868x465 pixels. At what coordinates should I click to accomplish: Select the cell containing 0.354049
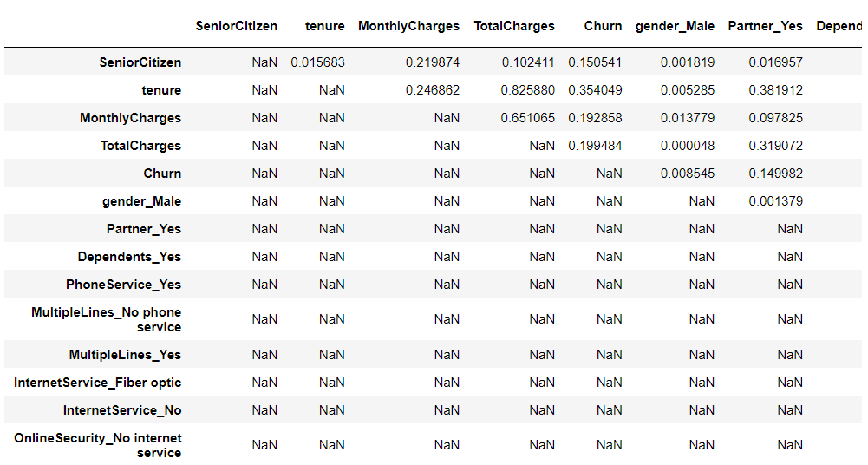[x=595, y=90]
